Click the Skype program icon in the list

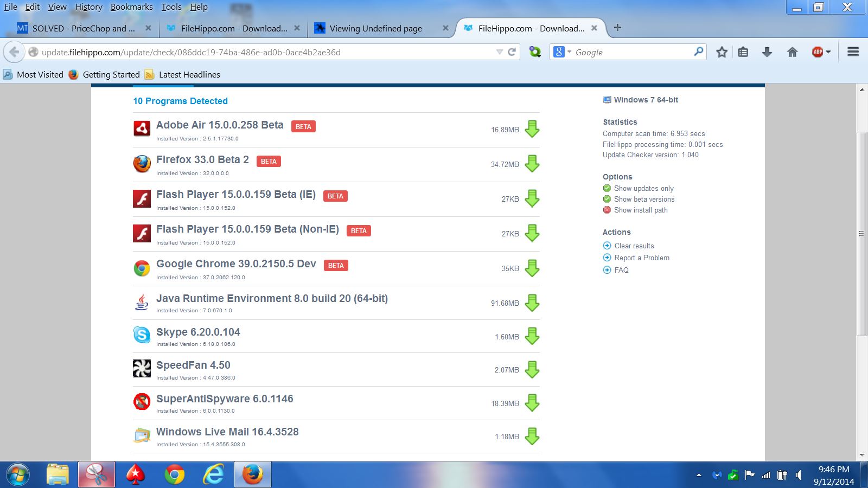[x=142, y=335]
